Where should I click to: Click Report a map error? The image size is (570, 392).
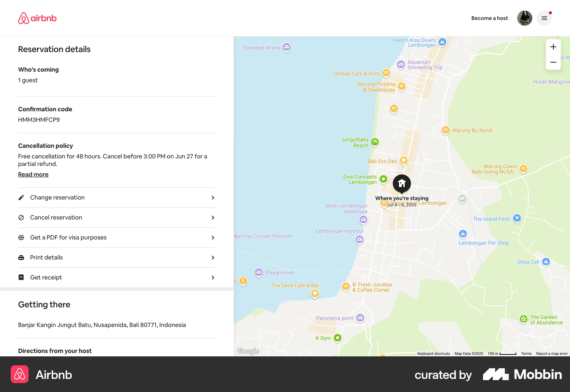pyautogui.click(x=552, y=353)
